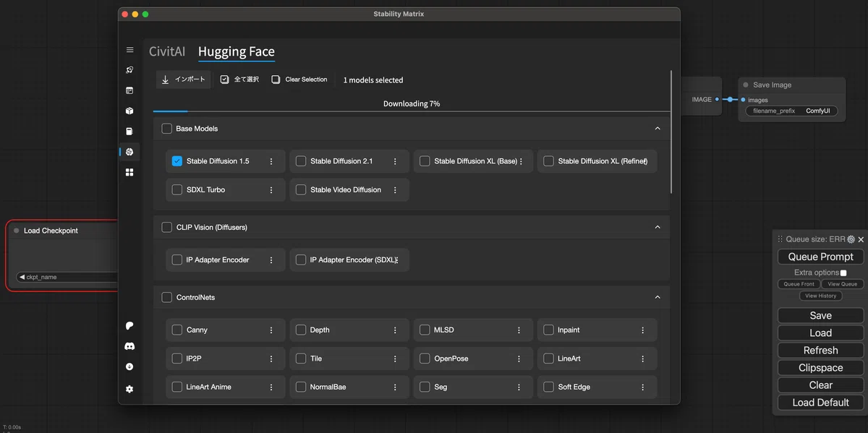Open the Checkpoints book icon in the sidebar
This screenshot has height=433, width=868.
click(129, 132)
